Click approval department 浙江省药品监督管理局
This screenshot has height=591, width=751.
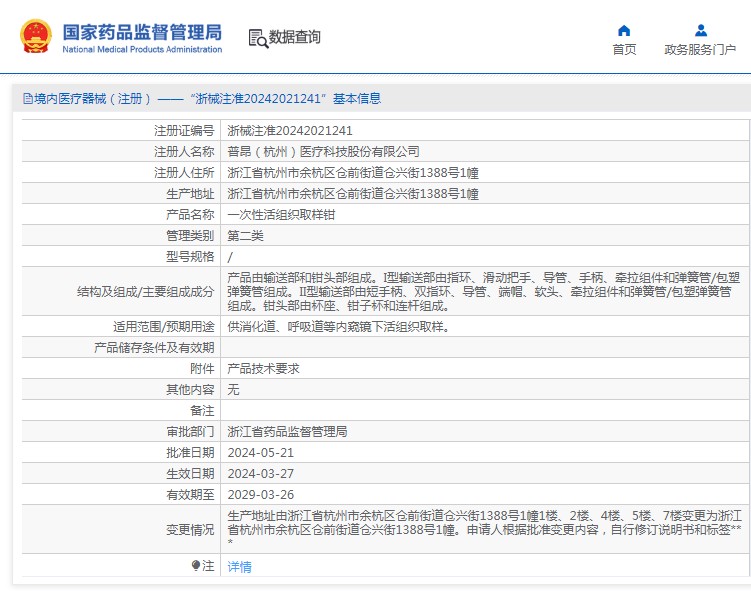(287, 431)
